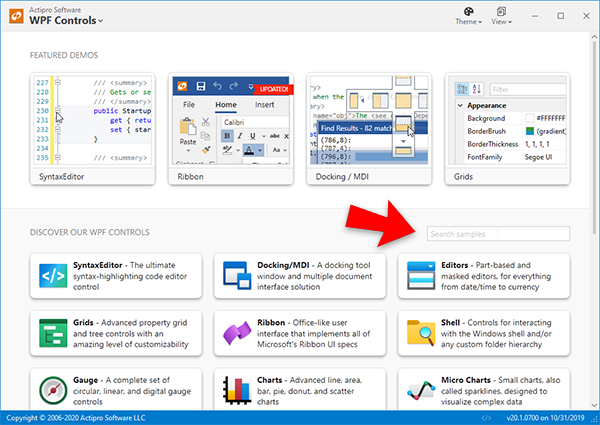Click the Gauge dial icon

click(53, 391)
